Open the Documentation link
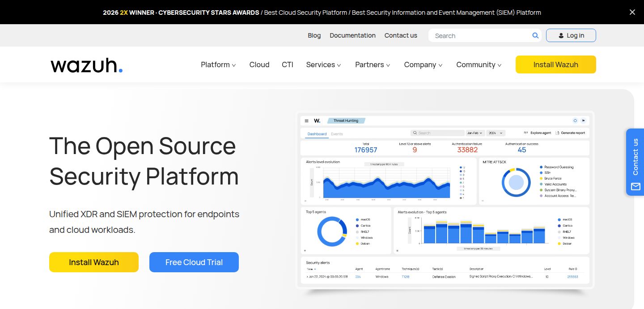 point(352,35)
